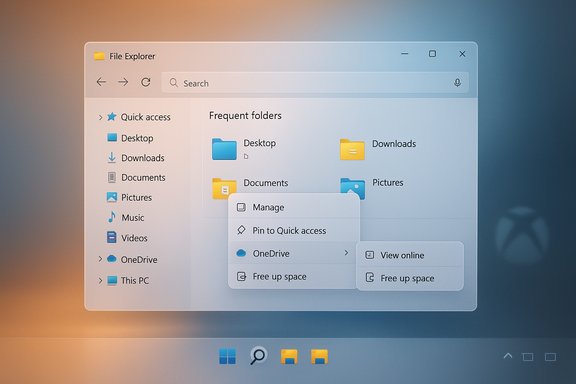Open the blue Desktop folder in Frequent folders
Viewport: 576px width, 384px height.
(x=224, y=149)
